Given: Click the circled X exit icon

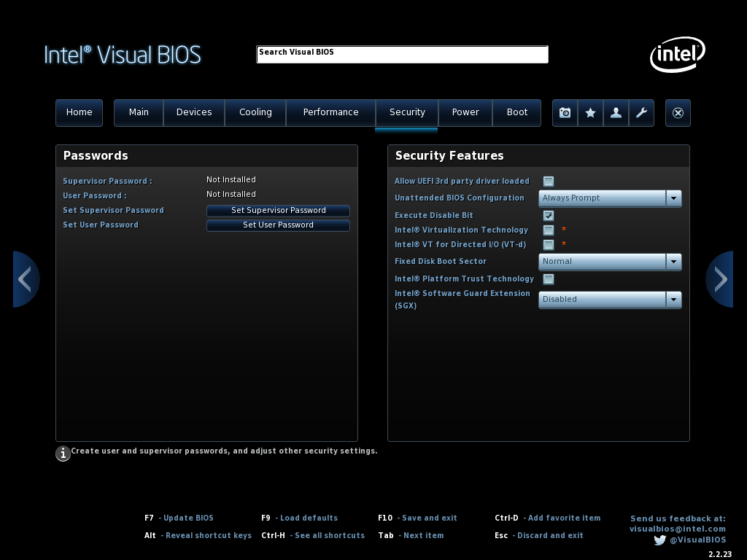Looking at the screenshot, I should (x=678, y=113).
